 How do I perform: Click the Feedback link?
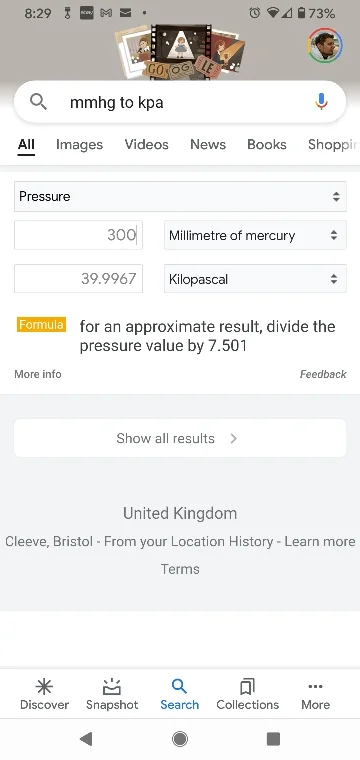coord(323,374)
